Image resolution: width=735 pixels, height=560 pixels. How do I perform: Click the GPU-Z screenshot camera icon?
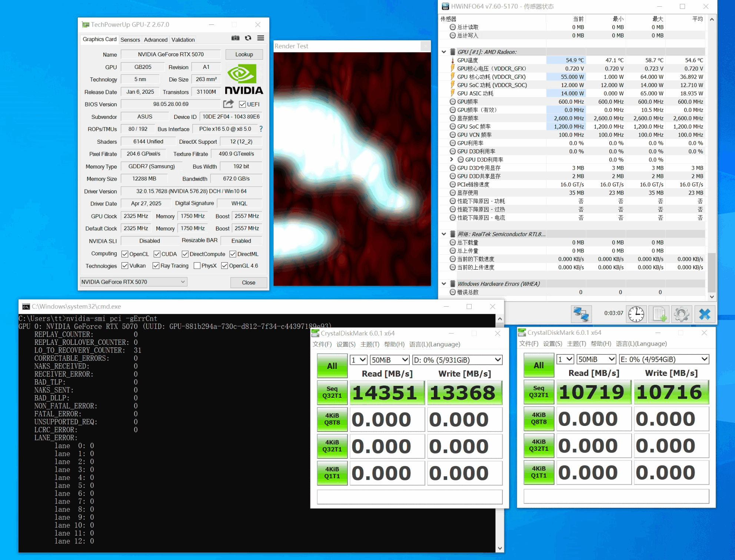click(235, 38)
